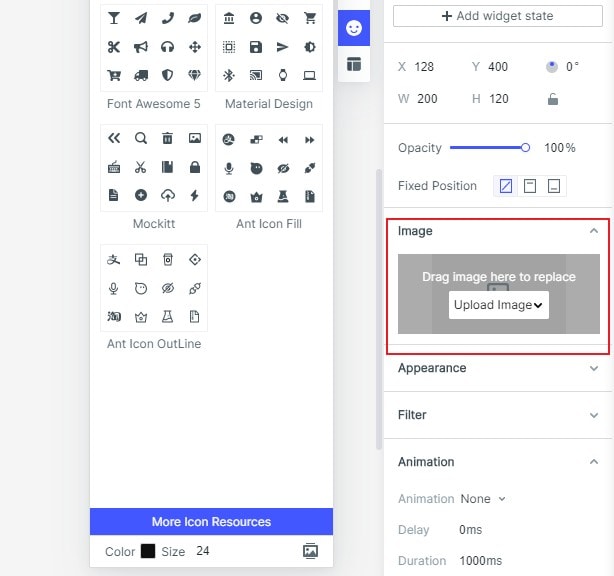
Task: Pick the save floppy icon in Material Design
Action: (256, 47)
